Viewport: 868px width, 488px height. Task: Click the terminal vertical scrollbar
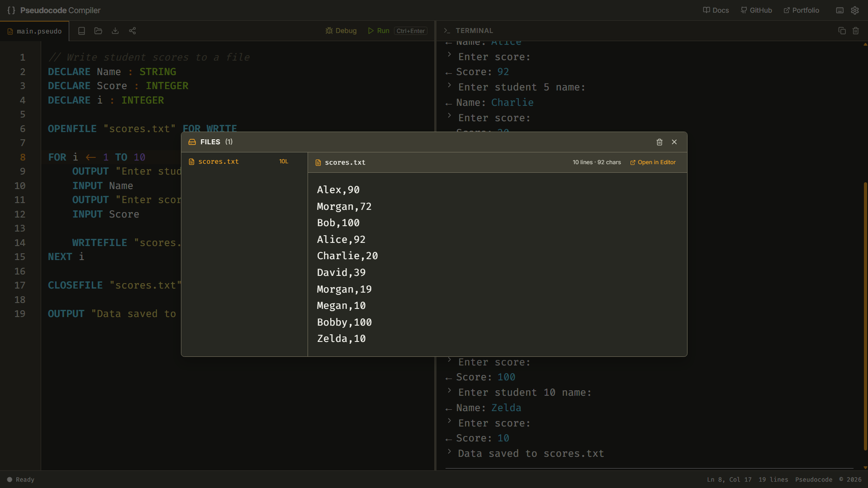pyautogui.click(x=865, y=317)
